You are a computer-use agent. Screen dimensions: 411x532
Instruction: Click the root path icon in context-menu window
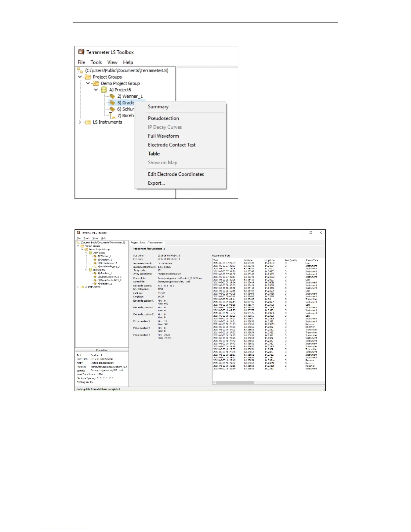point(80,70)
